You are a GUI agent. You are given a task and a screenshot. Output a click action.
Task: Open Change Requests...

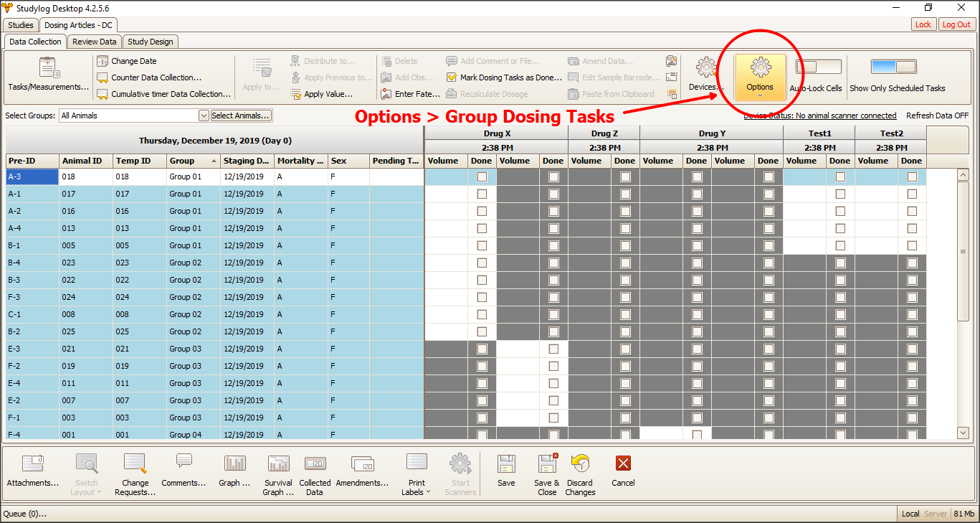point(135,475)
